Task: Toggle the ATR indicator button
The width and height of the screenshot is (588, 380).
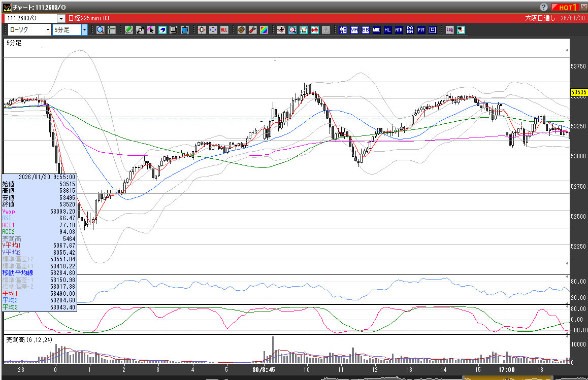Action: [x=399, y=30]
